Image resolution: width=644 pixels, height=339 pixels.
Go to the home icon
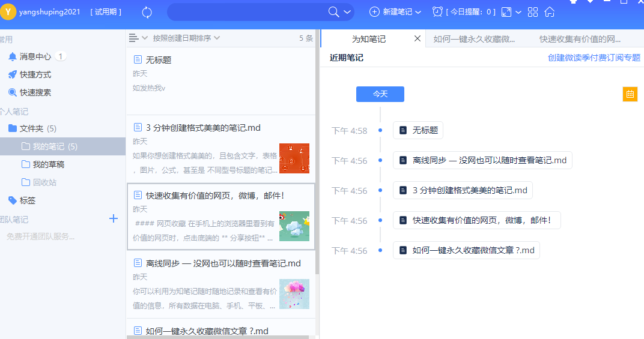[550, 12]
